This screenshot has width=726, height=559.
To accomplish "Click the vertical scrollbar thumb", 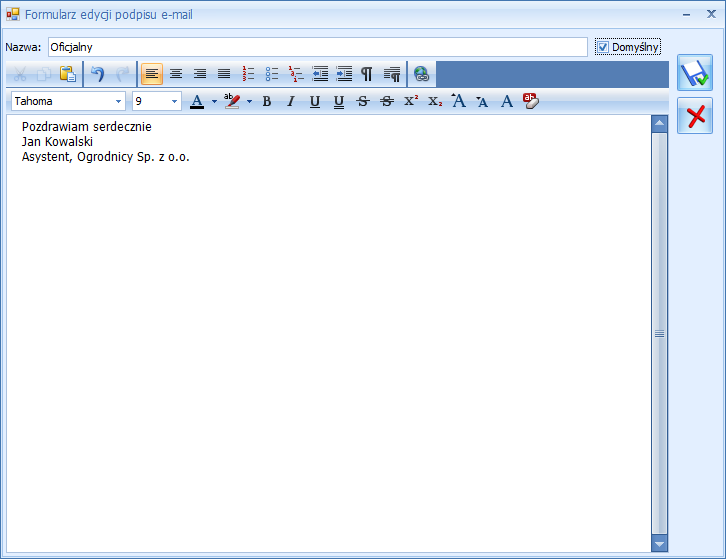I will pos(659,333).
